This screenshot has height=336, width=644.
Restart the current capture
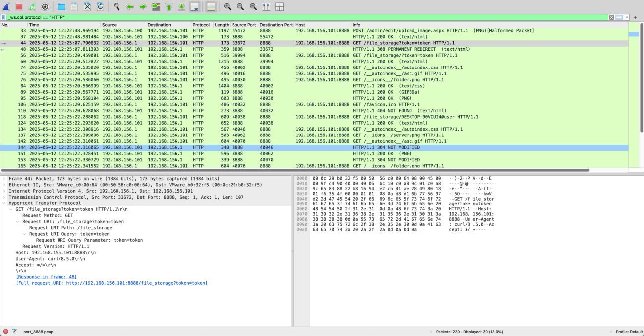(32, 7)
